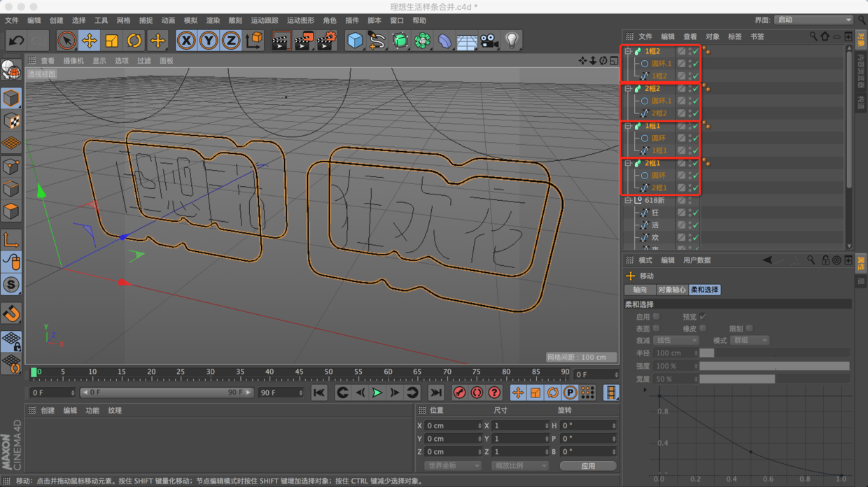Go to end of animation
This screenshot has width=868, height=487.
435,393
